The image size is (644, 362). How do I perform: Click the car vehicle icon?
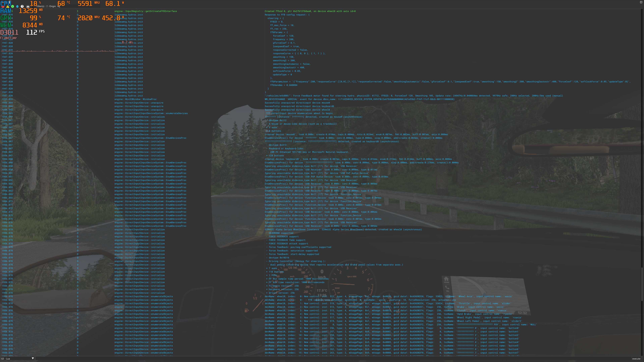(x=28, y=7)
